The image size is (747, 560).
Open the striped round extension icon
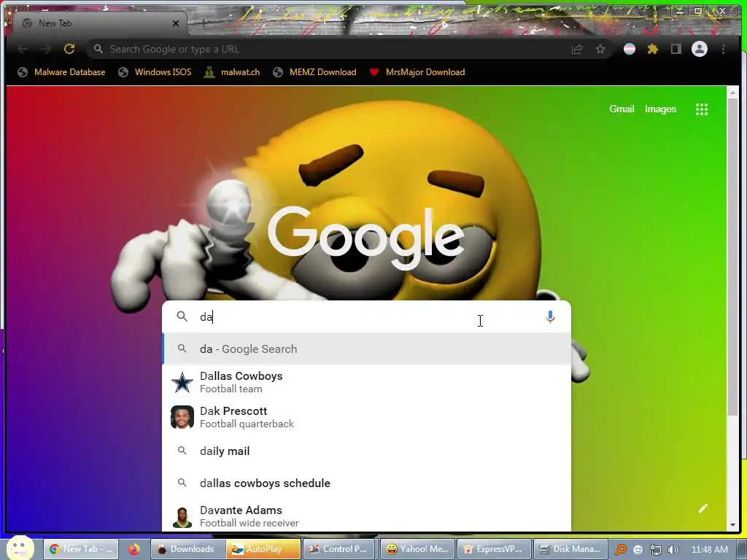[x=630, y=49]
